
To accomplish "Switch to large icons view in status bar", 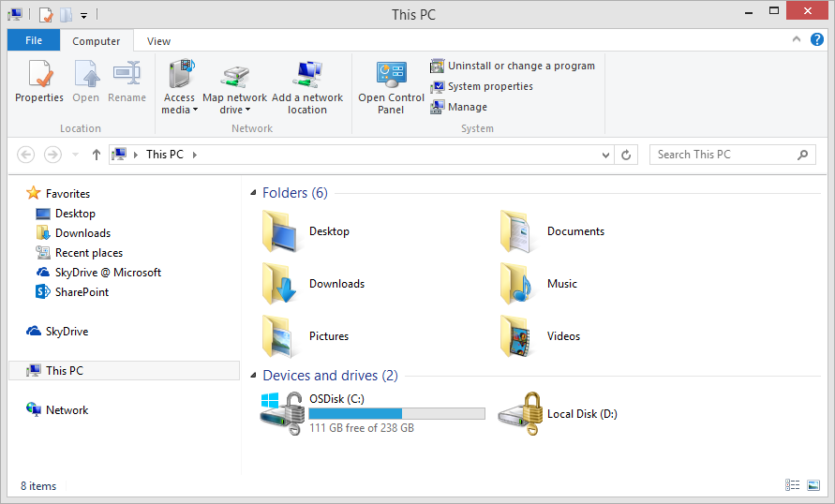I will click(813, 485).
